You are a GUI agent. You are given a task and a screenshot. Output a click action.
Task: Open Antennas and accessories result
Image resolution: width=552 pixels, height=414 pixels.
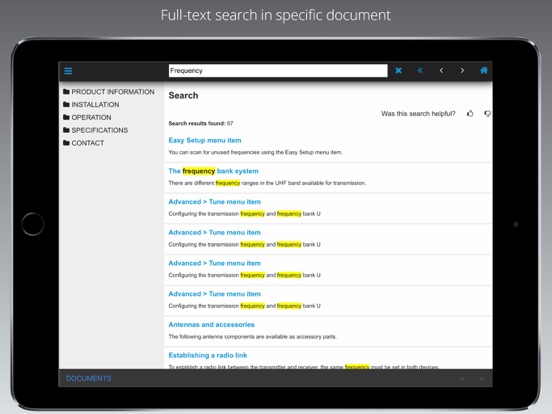211,324
